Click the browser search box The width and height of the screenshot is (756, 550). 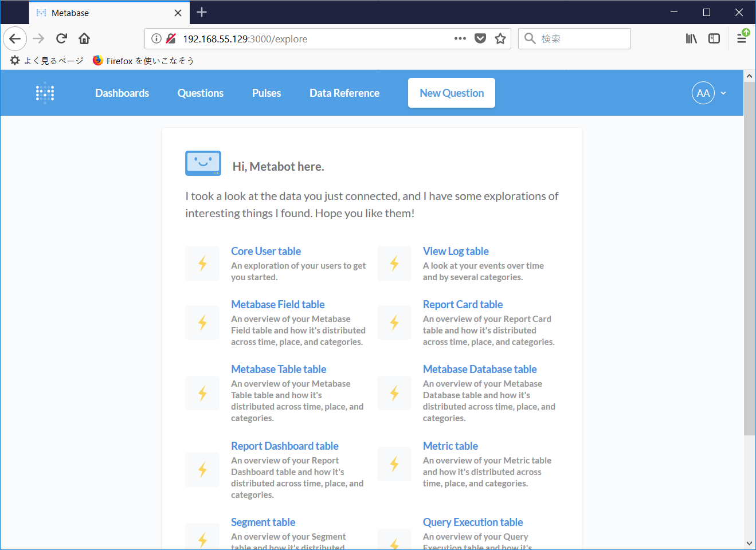(574, 38)
